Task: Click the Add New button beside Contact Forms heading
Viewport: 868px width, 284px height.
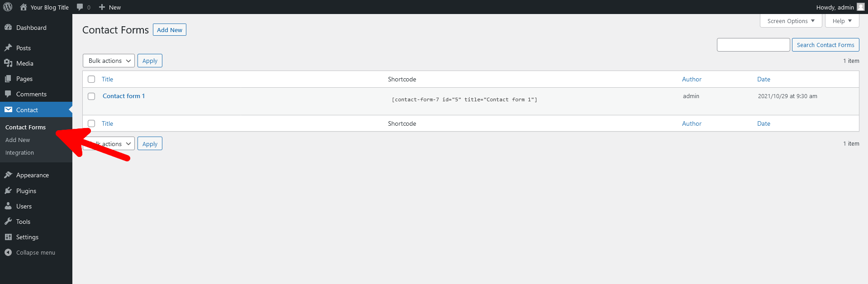Action: point(170,30)
